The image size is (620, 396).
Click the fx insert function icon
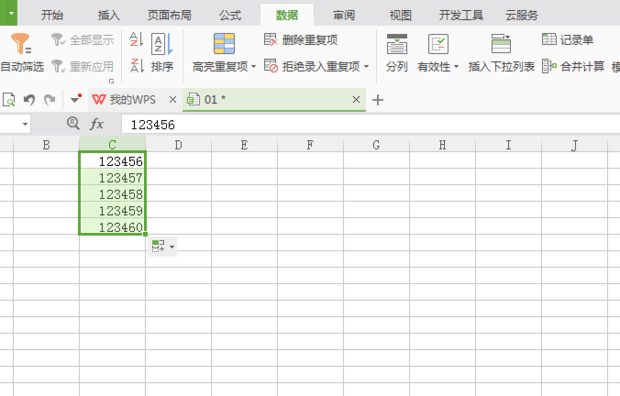pyautogui.click(x=96, y=124)
